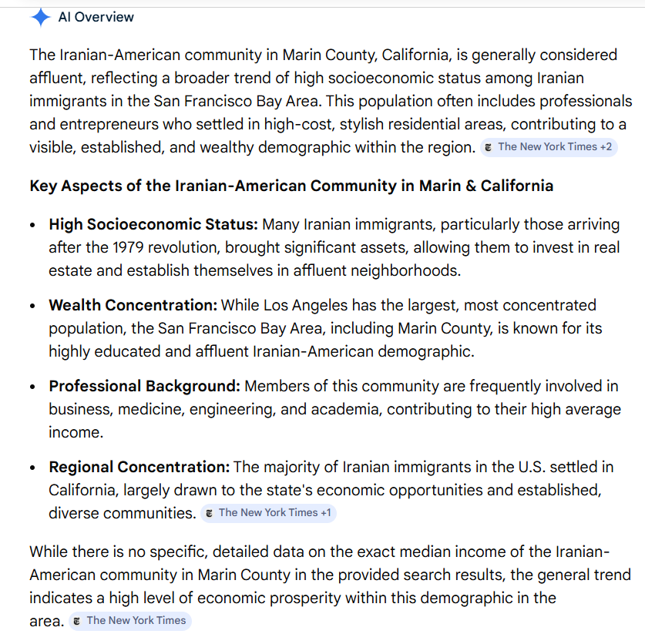645x644 pixels.
Task: Open the top citation chip to reveal sources
Action: [549, 146]
